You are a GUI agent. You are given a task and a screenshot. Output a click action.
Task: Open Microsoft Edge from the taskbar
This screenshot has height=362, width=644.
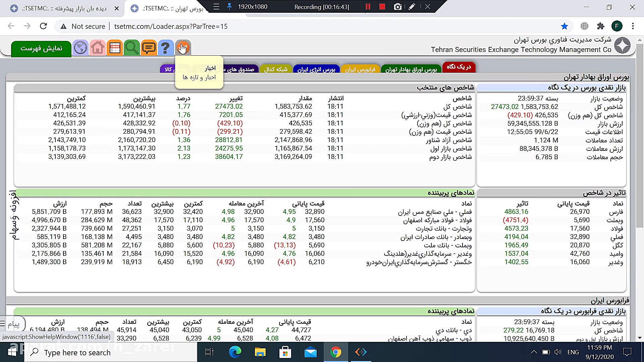point(235,352)
